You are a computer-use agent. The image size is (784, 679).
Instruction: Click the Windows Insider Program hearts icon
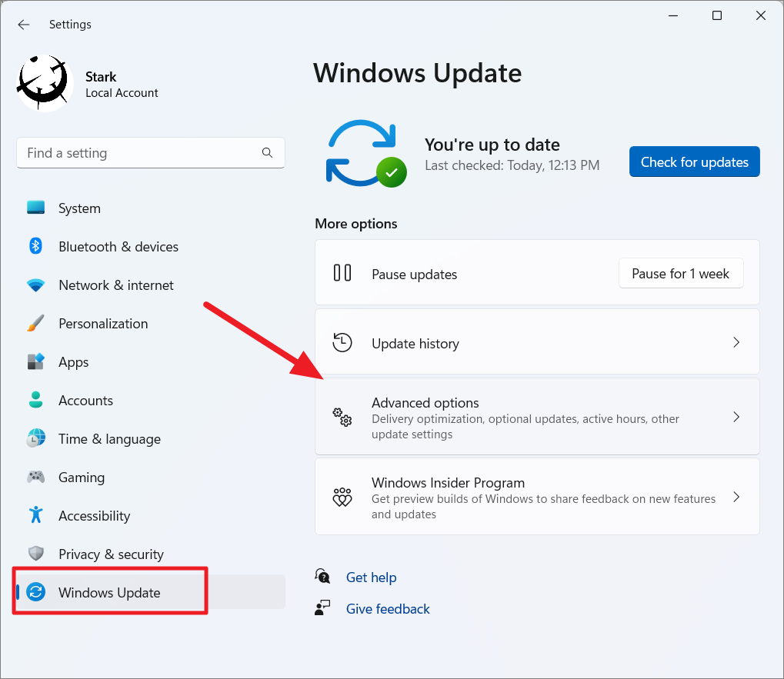[x=342, y=497]
